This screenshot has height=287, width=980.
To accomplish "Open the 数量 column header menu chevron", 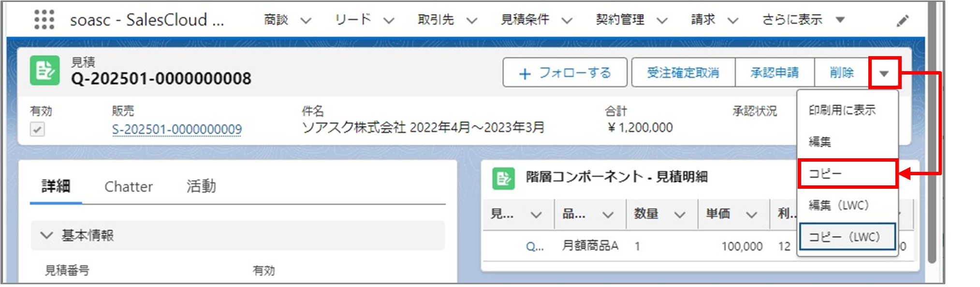I will click(680, 214).
